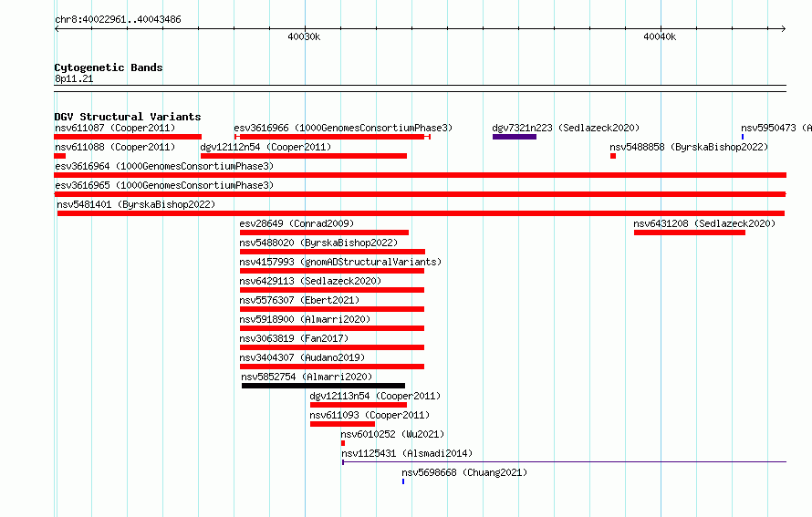The width and height of the screenshot is (812, 517).
Task: Click nsv3063819 (Fan2017) label
Action: 294,338
